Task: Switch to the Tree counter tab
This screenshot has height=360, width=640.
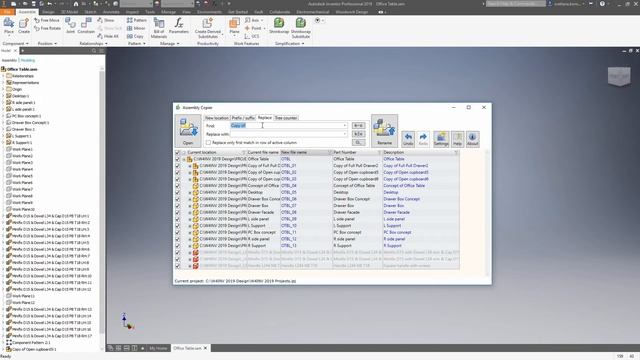Action: coord(286,118)
